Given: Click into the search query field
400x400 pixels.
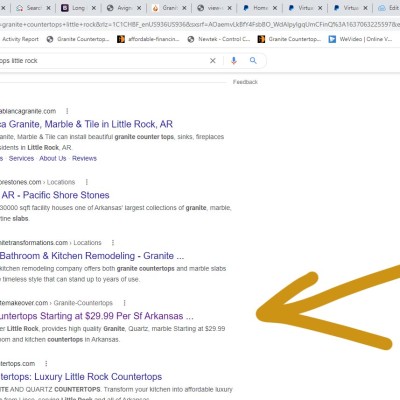Looking at the screenshot, I should [103, 61].
